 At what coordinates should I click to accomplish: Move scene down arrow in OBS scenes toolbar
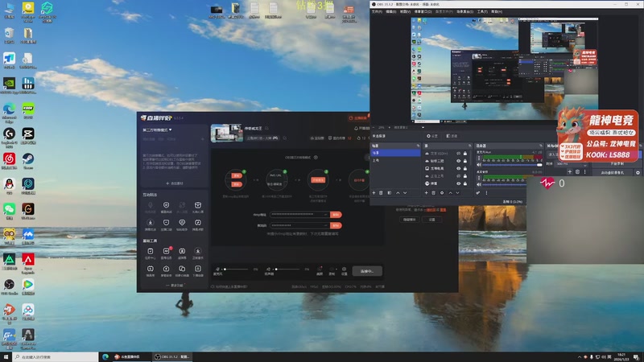[405, 193]
